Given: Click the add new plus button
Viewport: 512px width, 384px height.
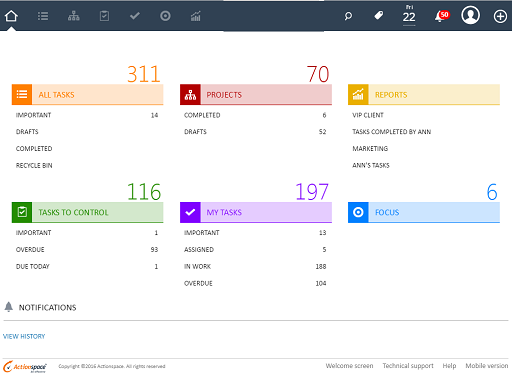Looking at the screenshot, I should 500,16.
